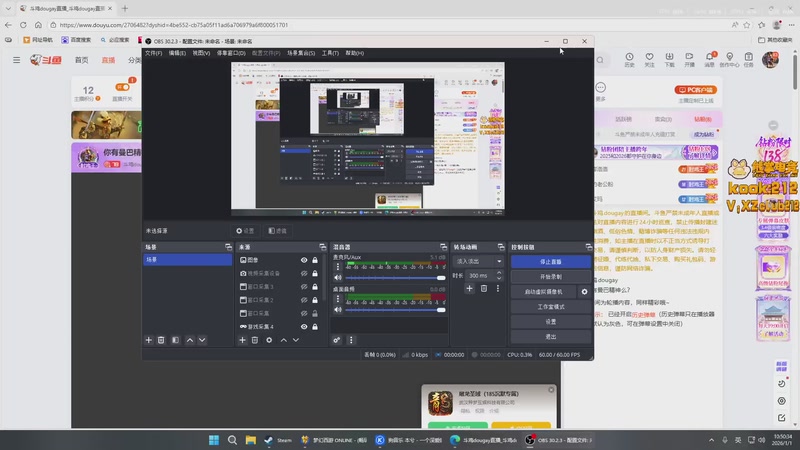The image size is (800, 450).
Task: Undock the 来源 panel with the float icon
Action: coord(322,247)
